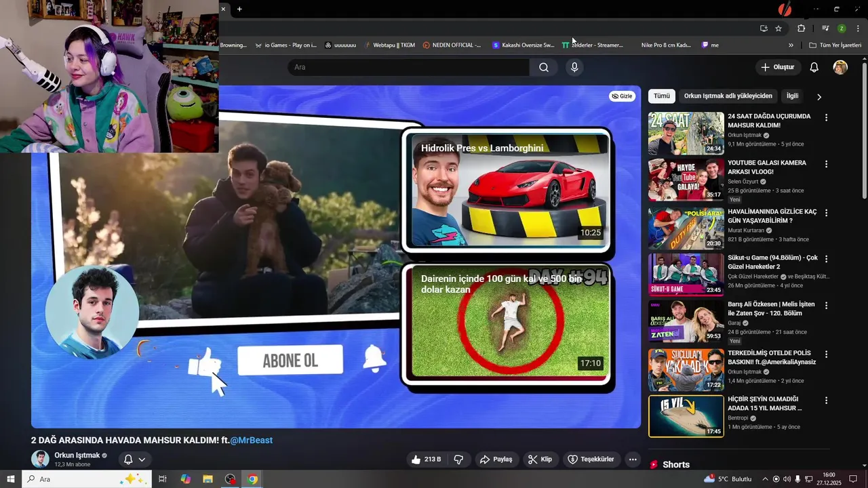Like the video with thumbs up
This screenshot has height=488, width=868.
coord(425,460)
